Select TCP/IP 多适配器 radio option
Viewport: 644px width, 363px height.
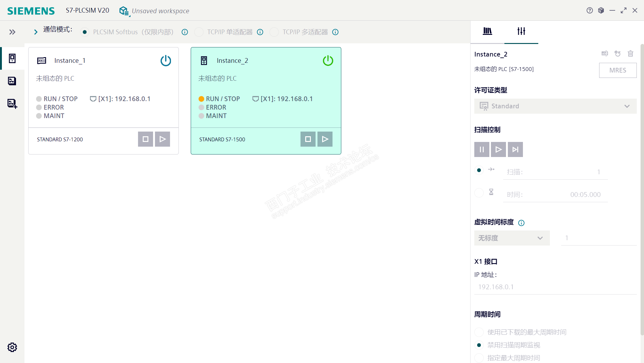(x=274, y=32)
